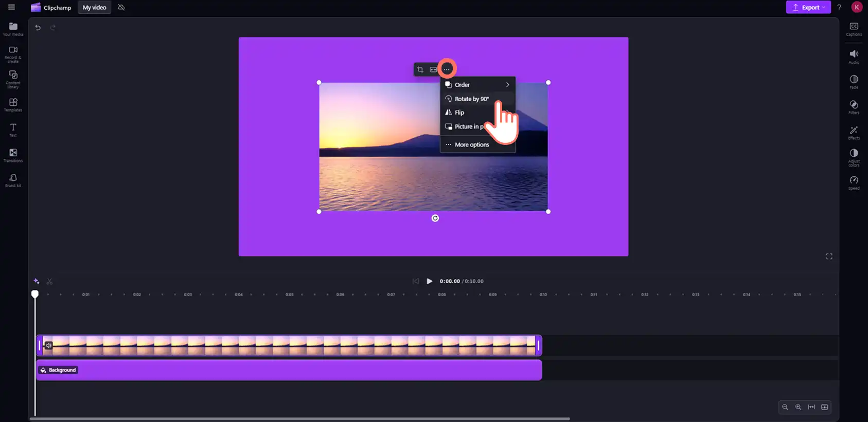Open the Speed panel

854,182
